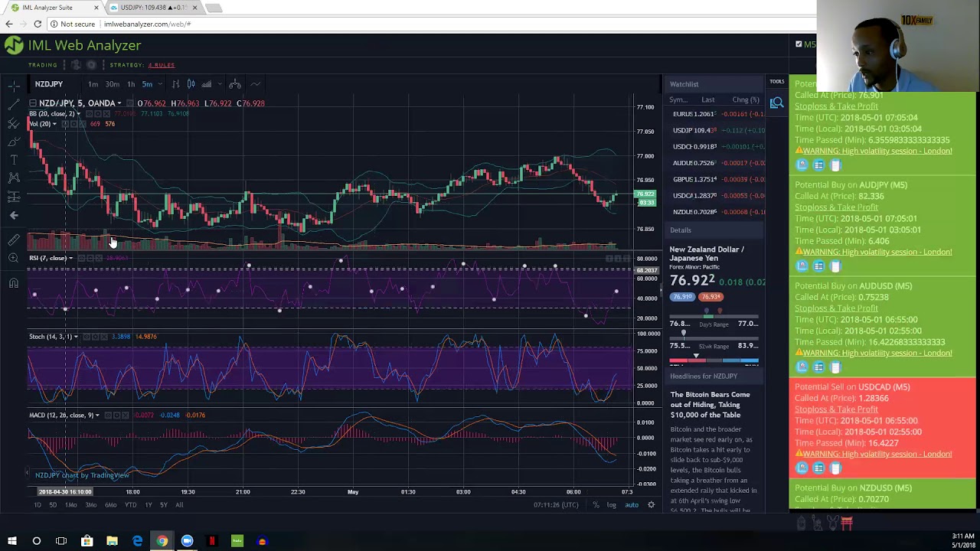The image size is (980, 551).
Task: Click the TOOLS panel button
Action: click(776, 82)
